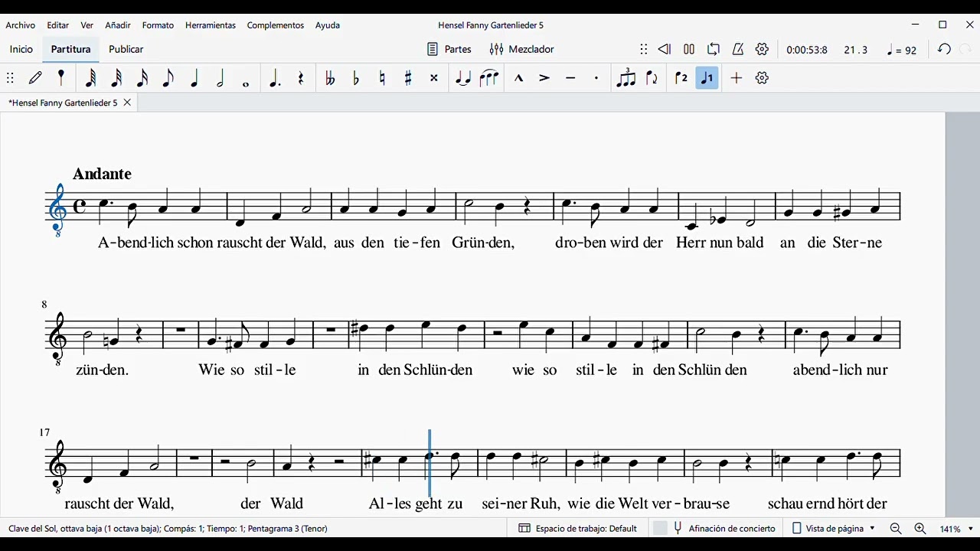Image resolution: width=980 pixels, height=551 pixels.
Task: Apply the double flat accidental
Action: (x=330, y=77)
